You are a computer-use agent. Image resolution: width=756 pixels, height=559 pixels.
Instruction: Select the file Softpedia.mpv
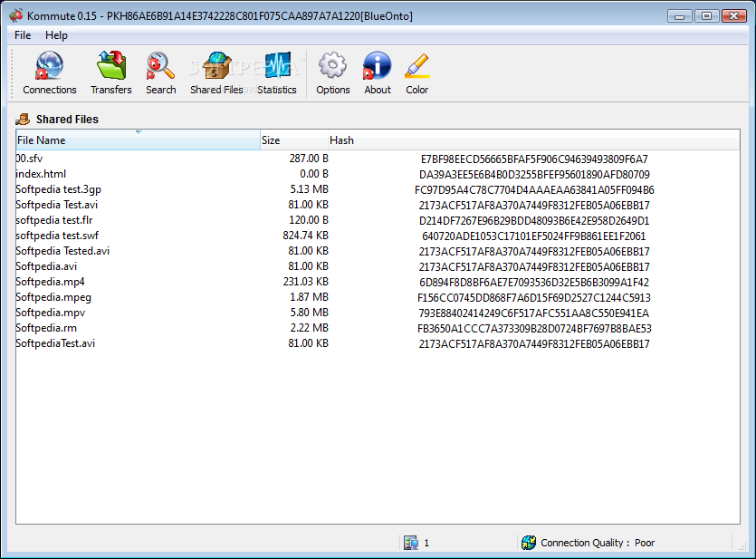[x=50, y=313]
